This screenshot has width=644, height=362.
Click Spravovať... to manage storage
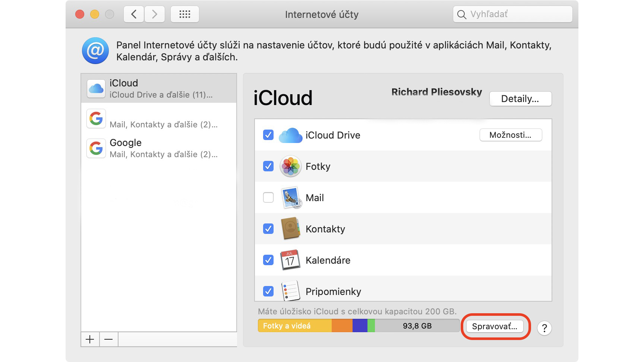coord(495,326)
